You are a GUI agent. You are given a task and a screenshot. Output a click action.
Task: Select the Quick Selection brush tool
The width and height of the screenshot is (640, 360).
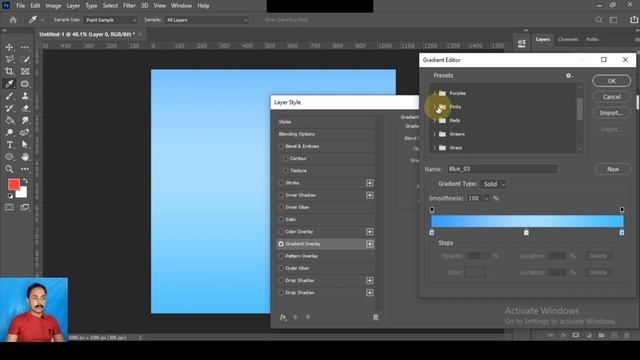point(25,60)
